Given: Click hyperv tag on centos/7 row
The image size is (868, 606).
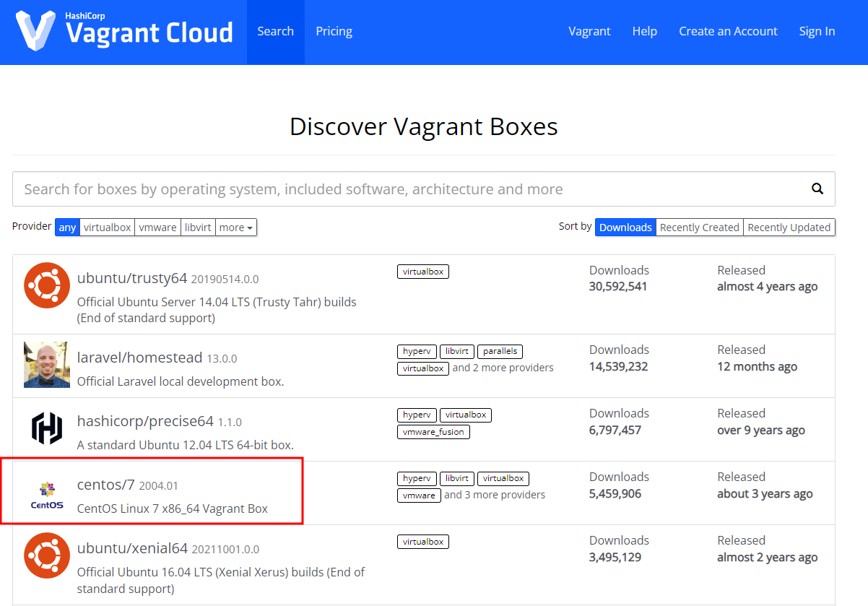Looking at the screenshot, I should (x=417, y=478).
